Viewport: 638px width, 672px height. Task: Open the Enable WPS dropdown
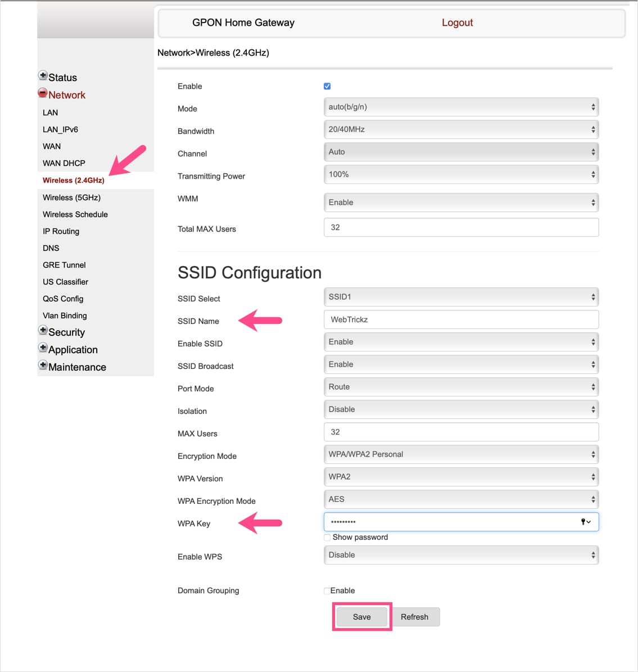[461, 555]
